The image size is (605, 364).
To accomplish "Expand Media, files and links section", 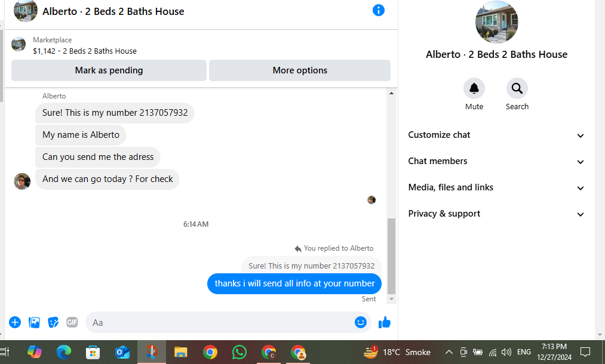I will click(x=496, y=187).
